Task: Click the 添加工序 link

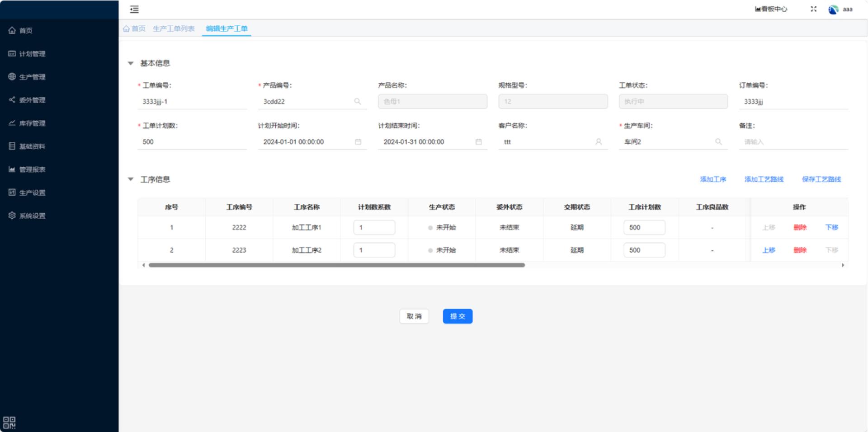Action: click(713, 179)
